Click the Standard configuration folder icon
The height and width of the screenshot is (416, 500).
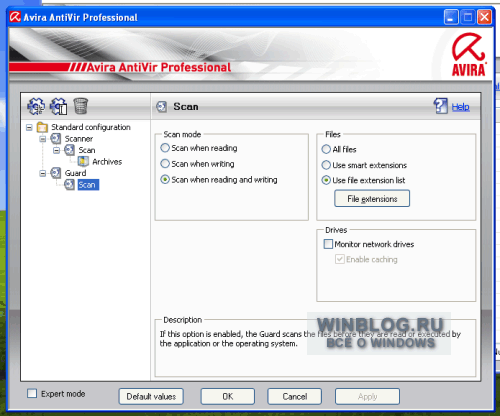pyautogui.click(x=42, y=127)
